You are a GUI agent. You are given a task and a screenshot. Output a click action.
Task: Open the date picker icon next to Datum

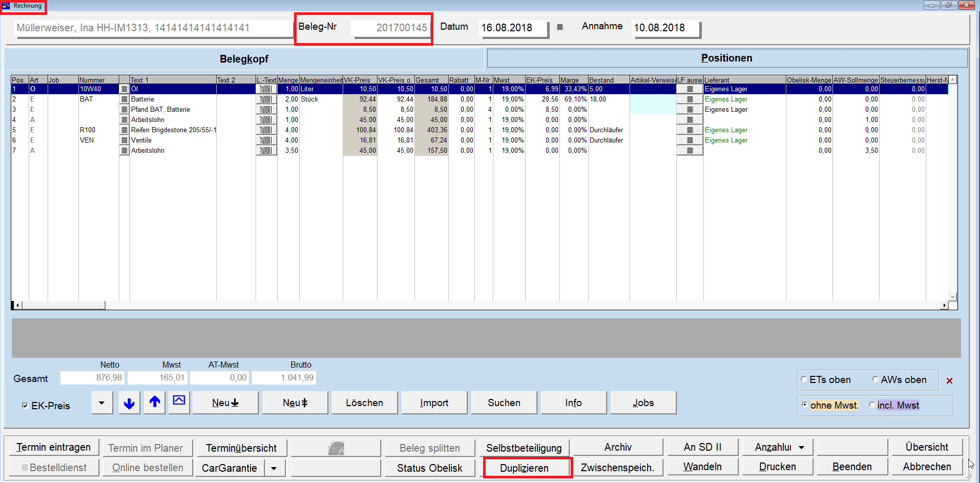pos(560,27)
